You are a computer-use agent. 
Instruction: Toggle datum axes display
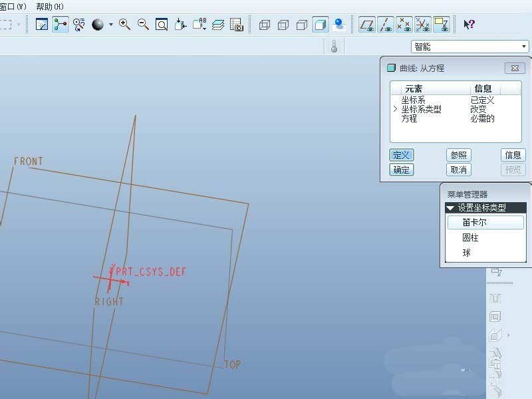point(386,25)
